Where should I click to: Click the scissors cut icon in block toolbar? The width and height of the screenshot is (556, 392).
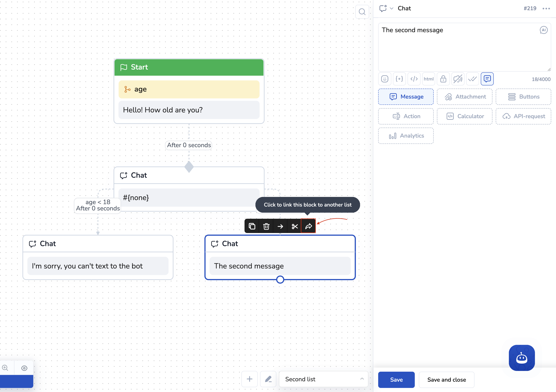[294, 226]
